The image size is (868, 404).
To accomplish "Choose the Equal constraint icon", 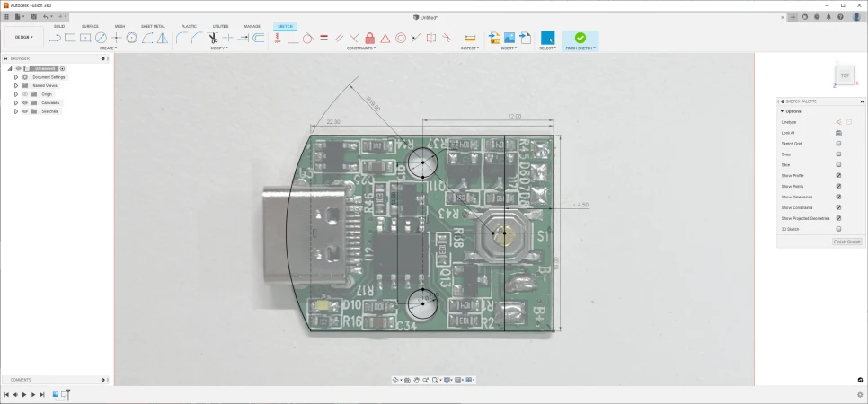I will tap(323, 38).
